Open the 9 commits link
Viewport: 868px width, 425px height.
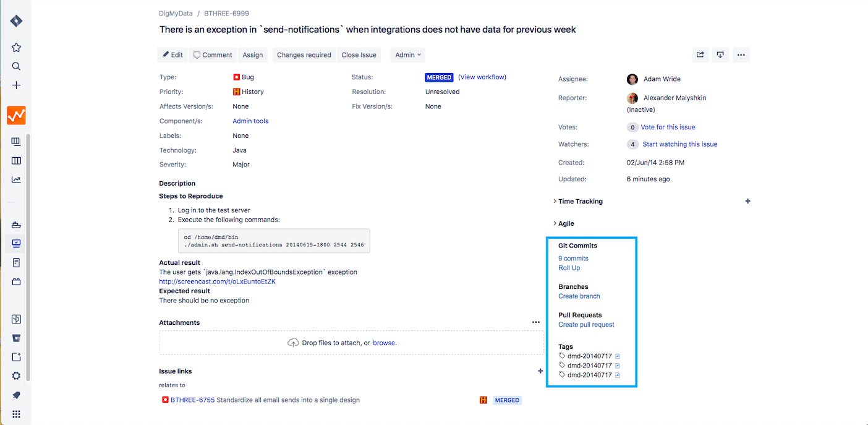pos(573,259)
